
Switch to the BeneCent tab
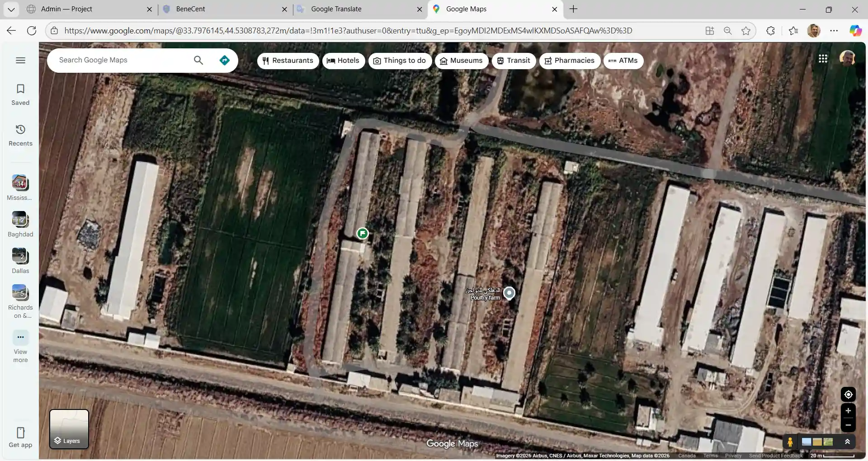[x=190, y=9]
